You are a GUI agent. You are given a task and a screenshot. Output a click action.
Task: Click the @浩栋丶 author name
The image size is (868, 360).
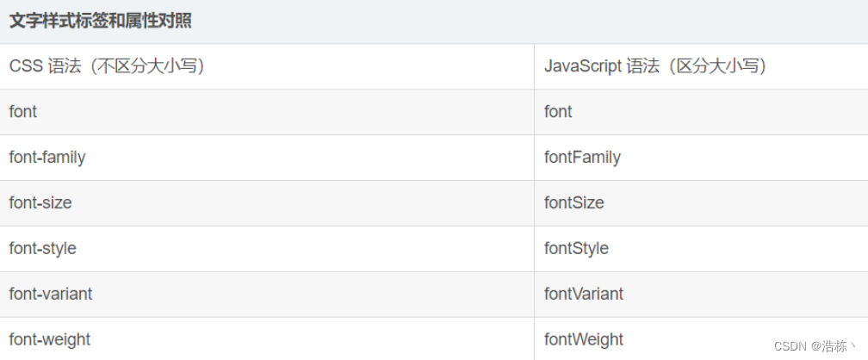coord(834,346)
